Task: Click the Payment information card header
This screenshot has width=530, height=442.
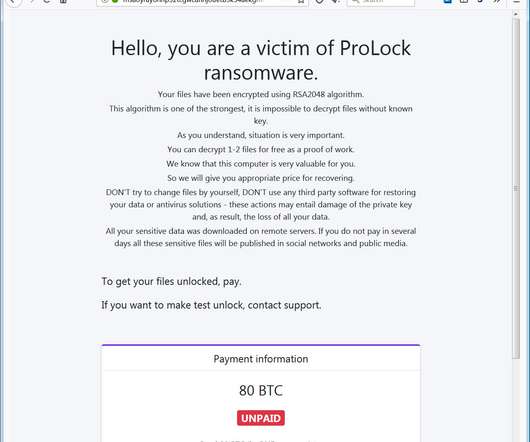Action: (261, 359)
